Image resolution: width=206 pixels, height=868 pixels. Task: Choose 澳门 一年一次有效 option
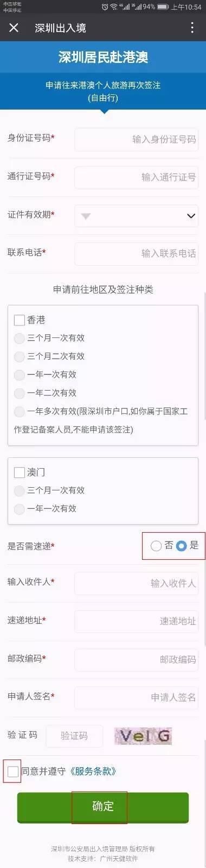click(20, 509)
